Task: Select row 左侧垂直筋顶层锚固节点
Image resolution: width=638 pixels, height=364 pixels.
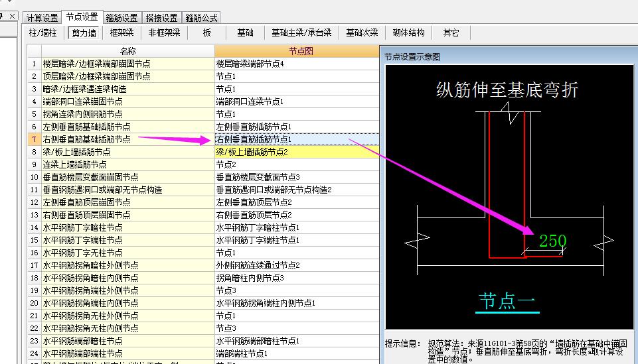Action: click(x=127, y=202)
